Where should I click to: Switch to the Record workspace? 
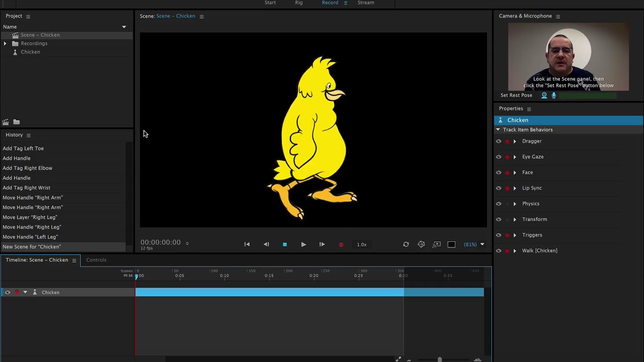[x=330, y=3]
